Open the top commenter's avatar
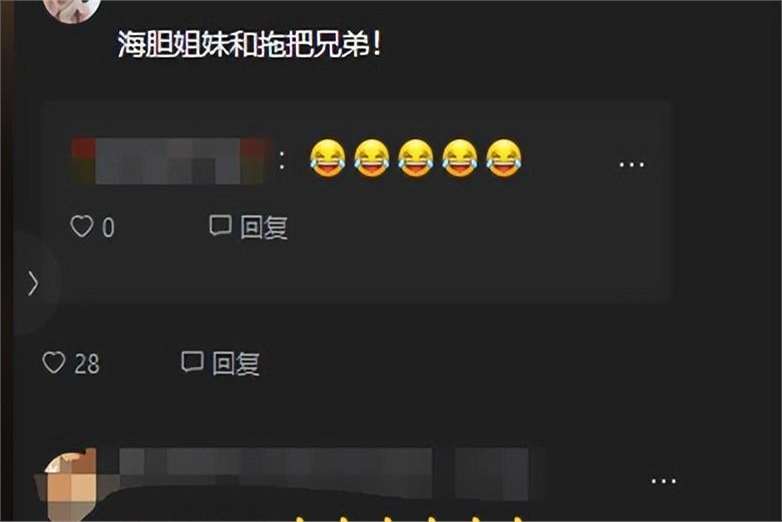Screen dimensions: 782x522 (72, 9)
